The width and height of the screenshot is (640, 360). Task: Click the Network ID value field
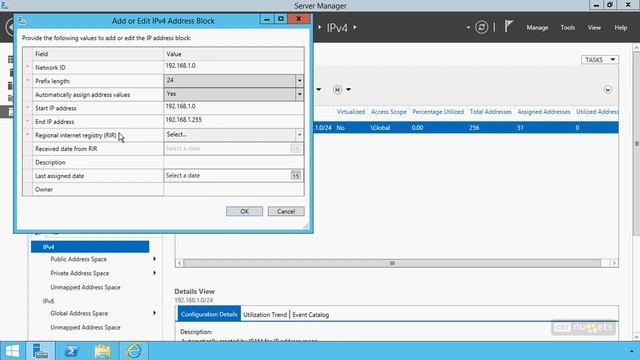[x=233, y=67]
